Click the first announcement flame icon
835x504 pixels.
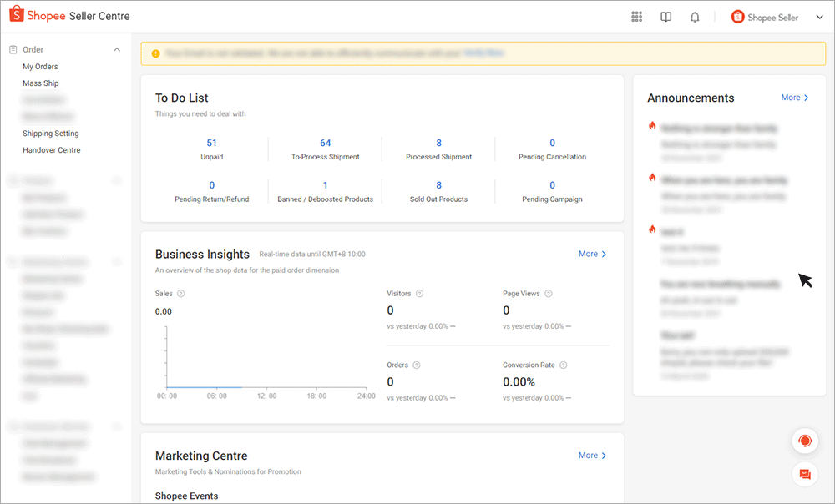(x=652, y=126)
